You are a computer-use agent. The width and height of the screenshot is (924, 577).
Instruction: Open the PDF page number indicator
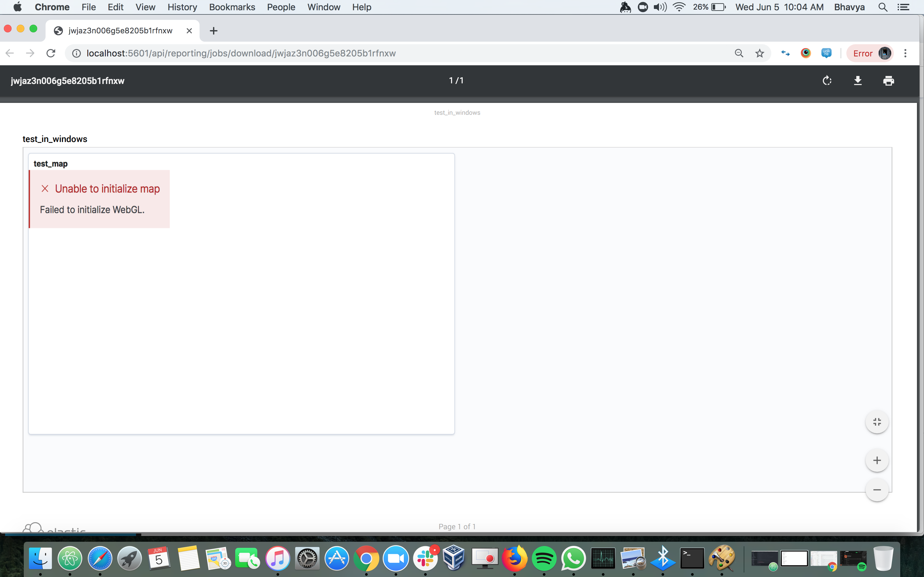[x=456, y=80]
